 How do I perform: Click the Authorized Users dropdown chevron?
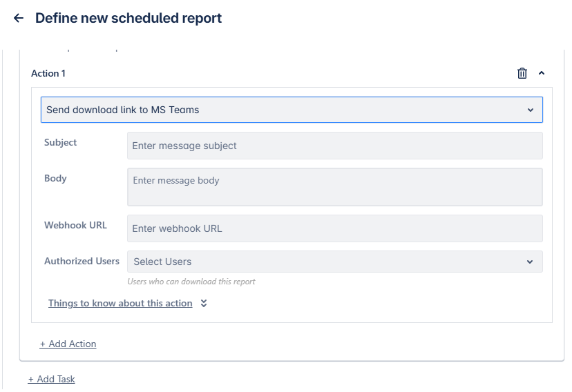click(530, 262)
